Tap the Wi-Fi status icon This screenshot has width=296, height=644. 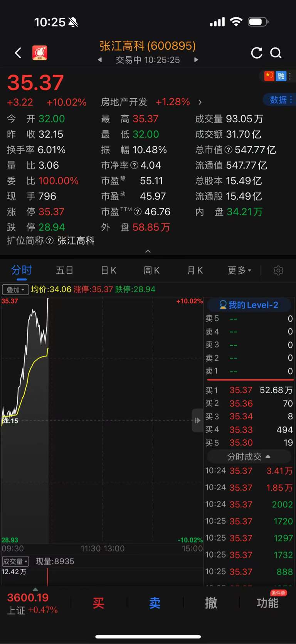point(236,22)
